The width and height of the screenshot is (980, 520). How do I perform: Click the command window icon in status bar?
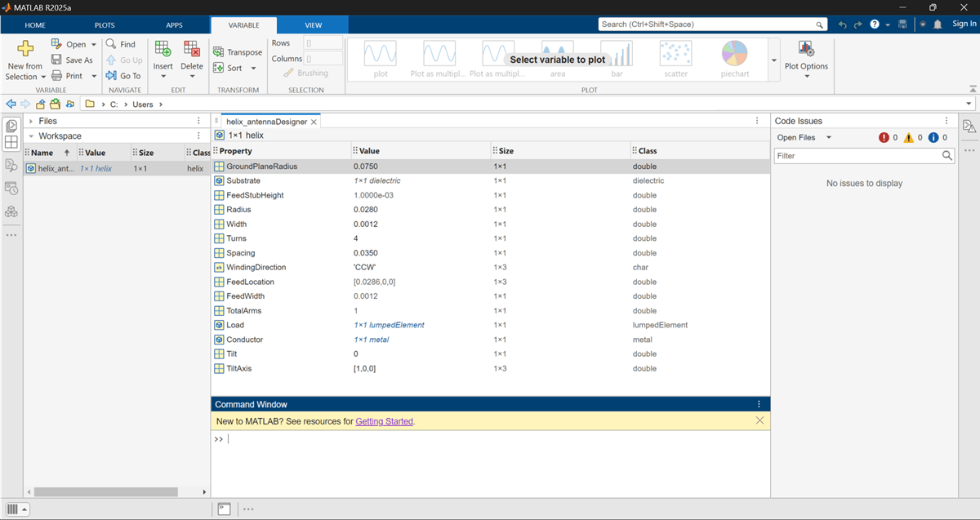(224, 509)
